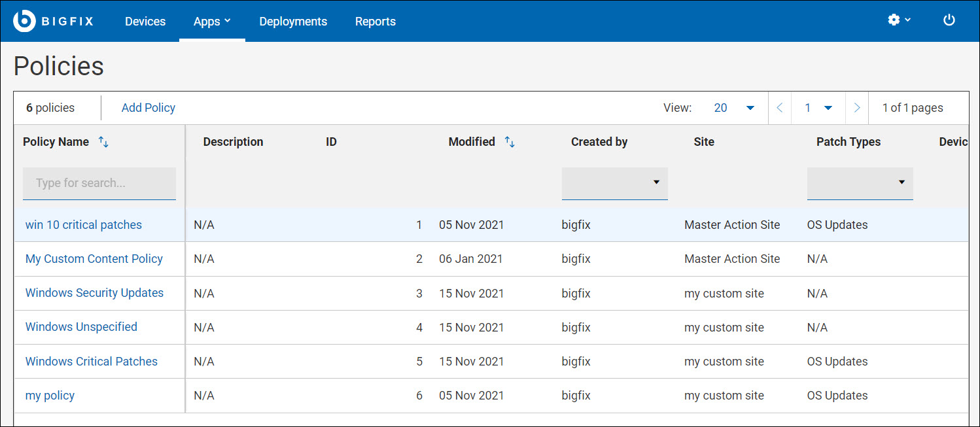The image size is (980, 427).
Task: Expand the View rows-per-page dropdown
Action: coord(734,108)
